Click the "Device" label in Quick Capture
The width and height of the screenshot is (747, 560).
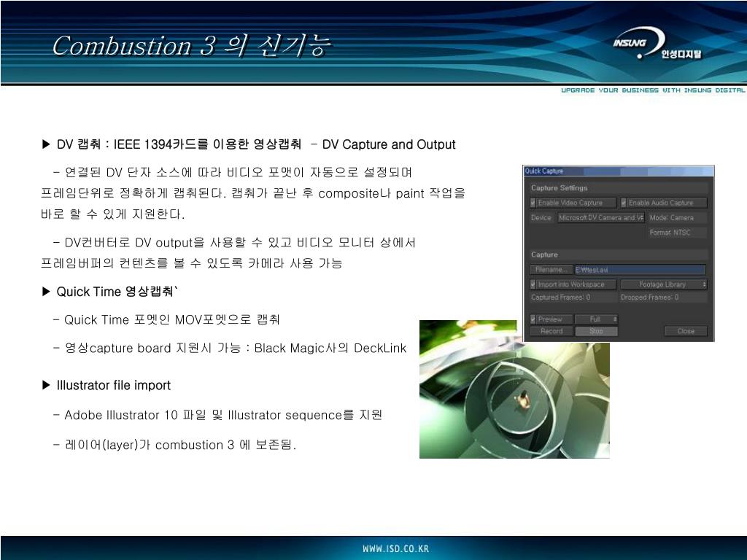pos(541,217)
